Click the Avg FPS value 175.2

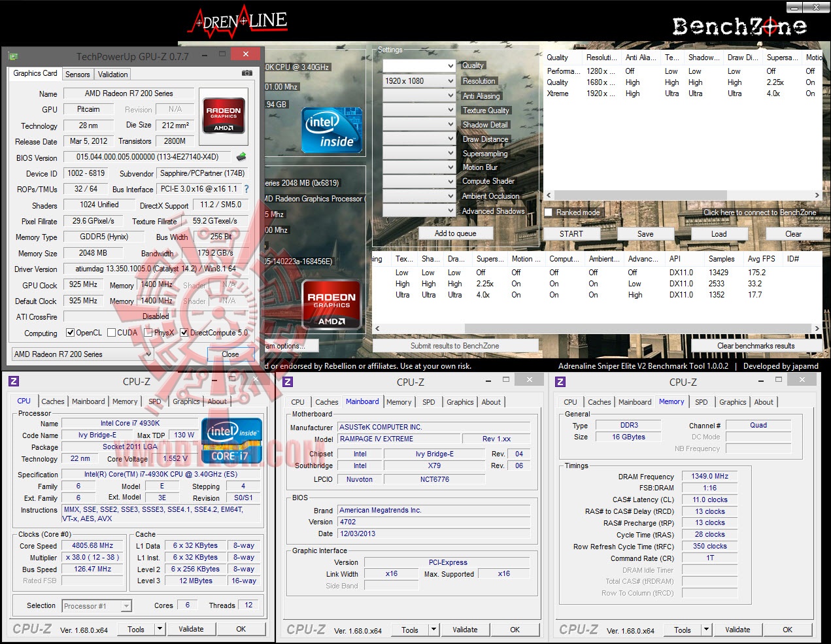757,273
